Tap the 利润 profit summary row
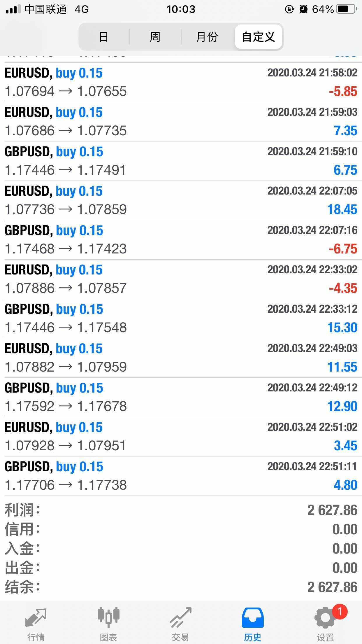362x644 pixels. click(181, 510)
